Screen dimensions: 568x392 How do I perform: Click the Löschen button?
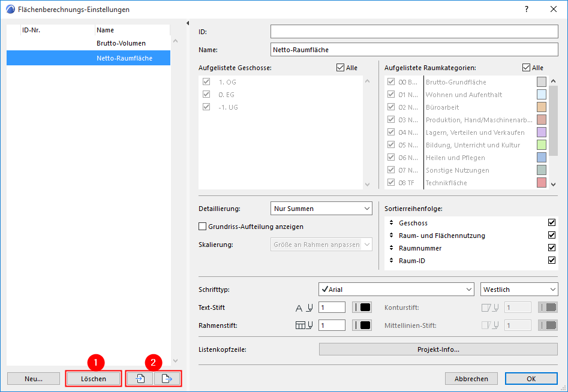(x=94, y=379)
